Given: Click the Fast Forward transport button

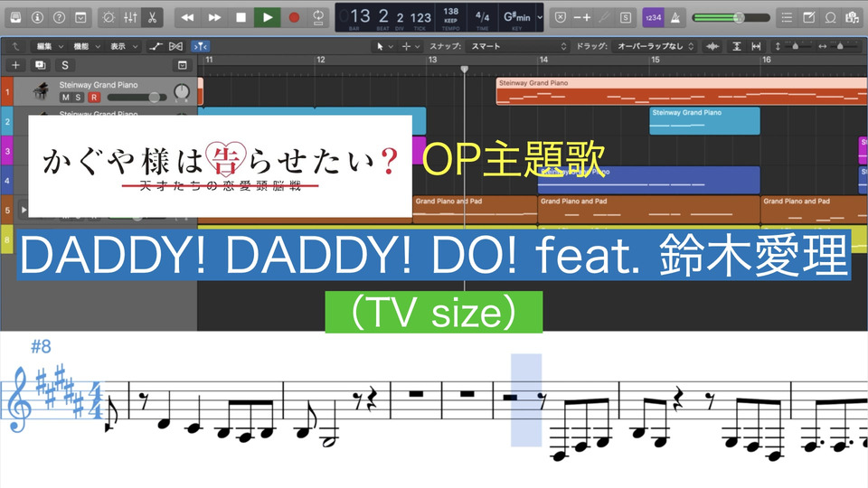Looking at the screenshot, I should (214, 18).
